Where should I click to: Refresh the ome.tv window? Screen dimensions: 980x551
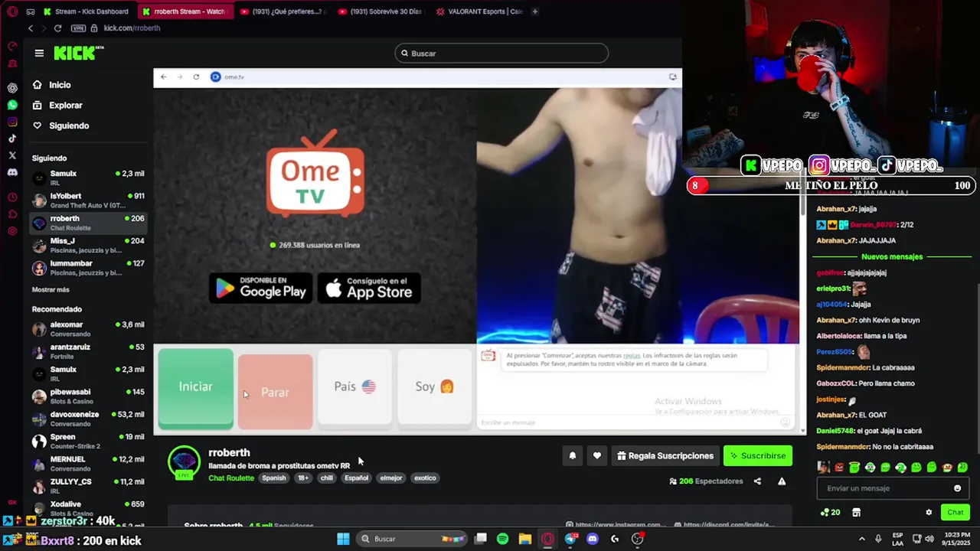point(196,77)
